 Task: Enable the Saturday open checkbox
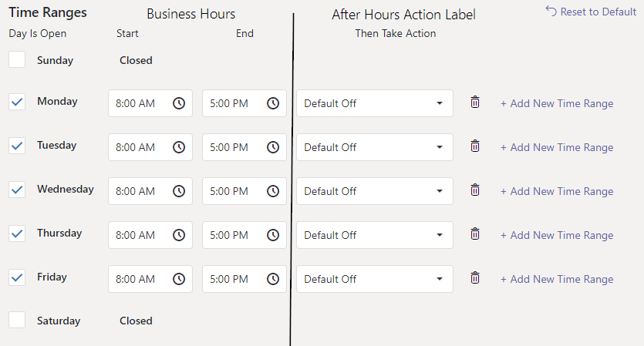(17, 321)
